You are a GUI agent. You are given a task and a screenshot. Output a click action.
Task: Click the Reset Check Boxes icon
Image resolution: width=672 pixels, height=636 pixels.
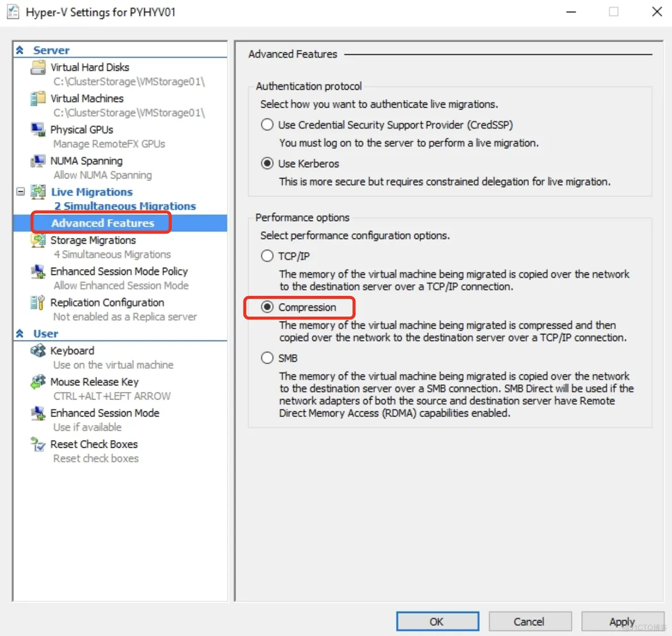[37, 445]
